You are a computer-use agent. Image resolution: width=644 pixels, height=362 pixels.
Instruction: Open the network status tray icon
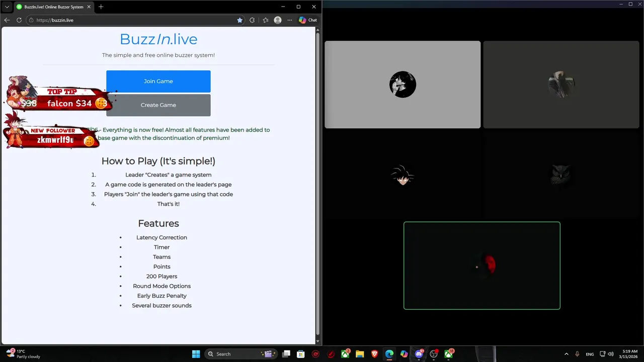coord(603,354)
